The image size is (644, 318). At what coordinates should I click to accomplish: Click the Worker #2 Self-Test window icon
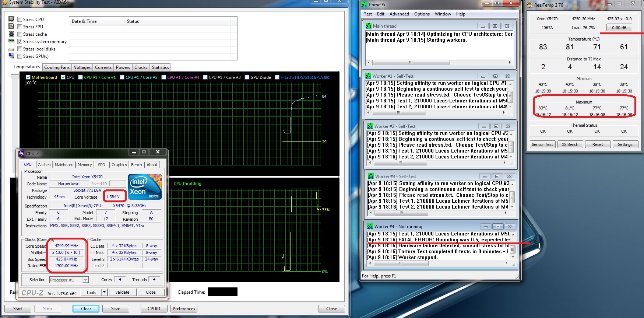click(x=370, y=126)
